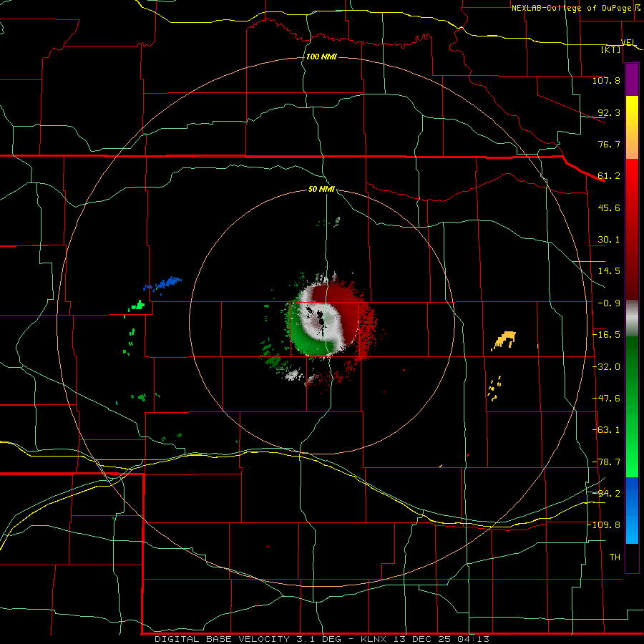Click the [KT] units label
The image size is (644, 644).
(611, 49)
